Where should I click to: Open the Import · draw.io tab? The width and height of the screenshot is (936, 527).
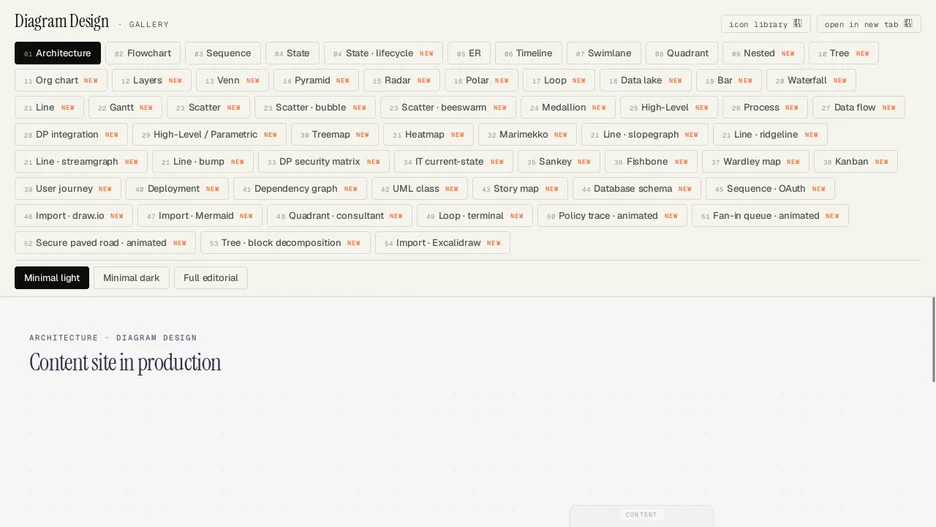(73, 215)
